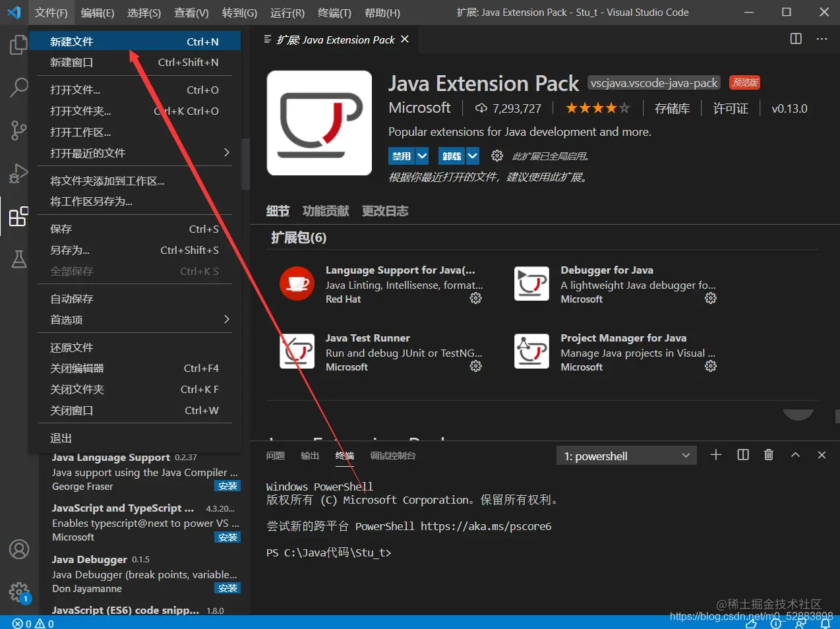Open the Search view in activity bar
This screenshot has height=629, width=840.
(x=18, y=87)
